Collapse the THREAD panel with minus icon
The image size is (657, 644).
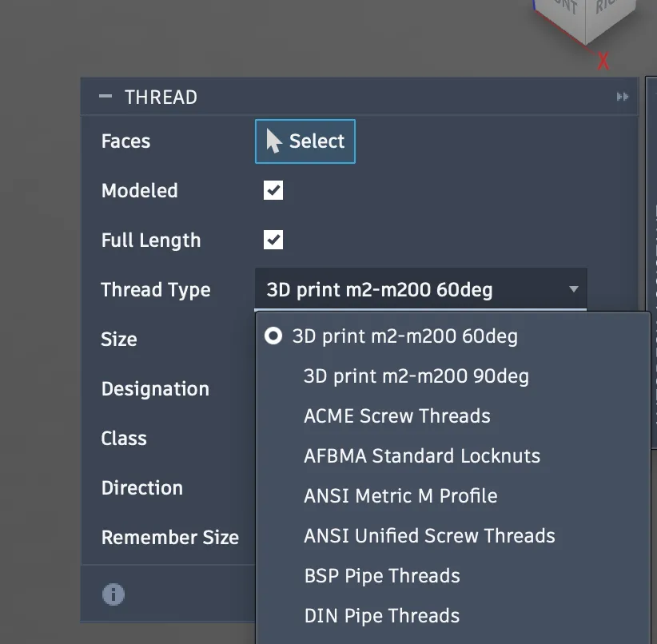click(106, 97)
